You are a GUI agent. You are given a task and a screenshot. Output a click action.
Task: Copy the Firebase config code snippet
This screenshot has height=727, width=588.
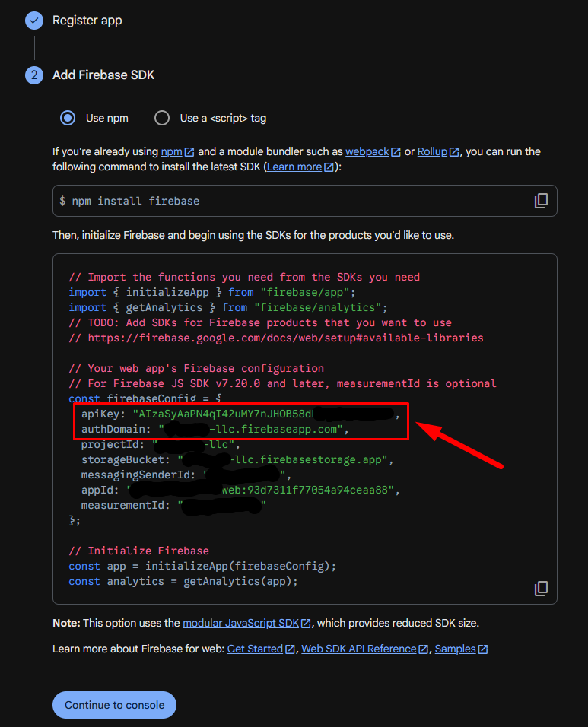pos(541,589)
